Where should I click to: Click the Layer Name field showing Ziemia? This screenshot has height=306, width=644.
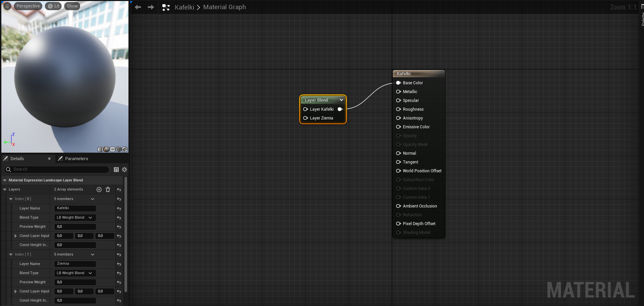(x=75, y=264)
